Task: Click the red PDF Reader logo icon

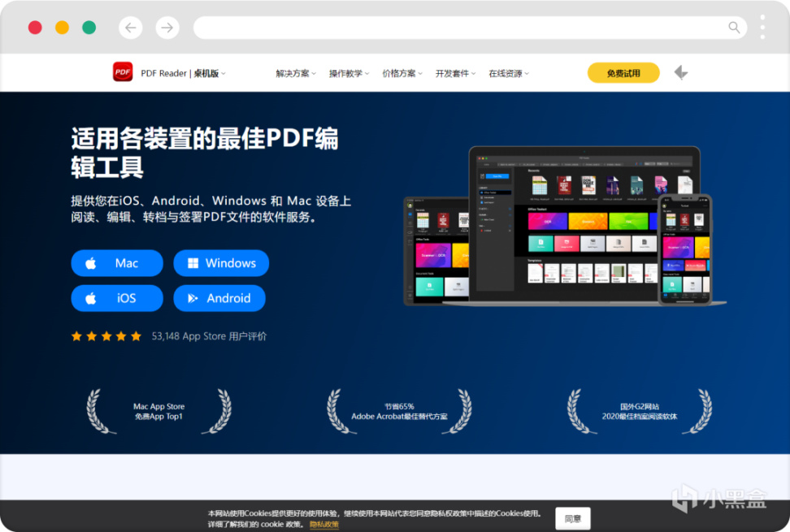Action: (123, 72)
